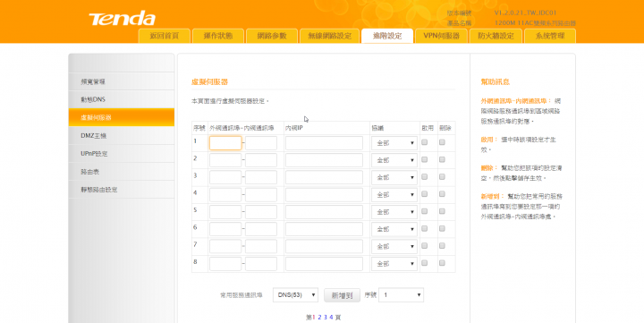Viewport: 644px width, 323px height.
Task: Click the external port field in row 2
Action: 225,160
